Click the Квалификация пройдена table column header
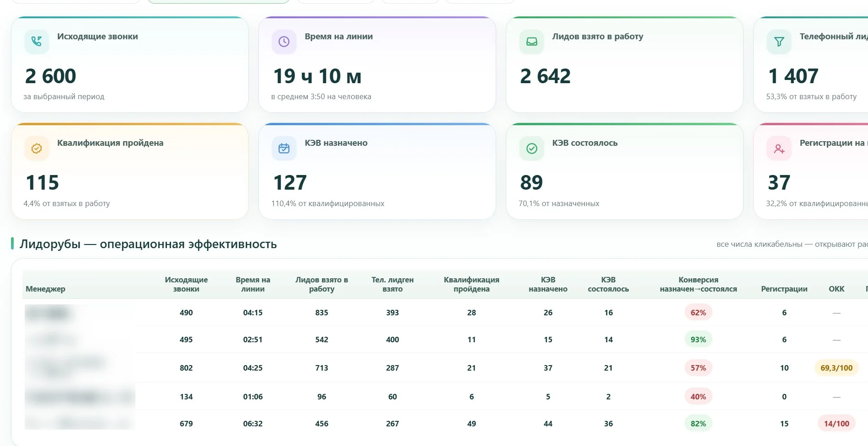868x446 pixels. pos(472,284)
